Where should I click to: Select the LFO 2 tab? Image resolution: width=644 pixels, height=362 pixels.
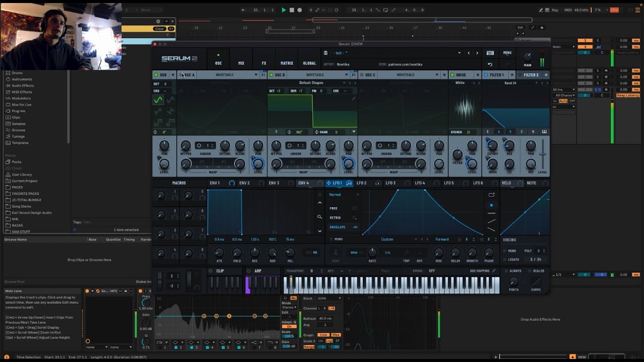pos(362,183)
